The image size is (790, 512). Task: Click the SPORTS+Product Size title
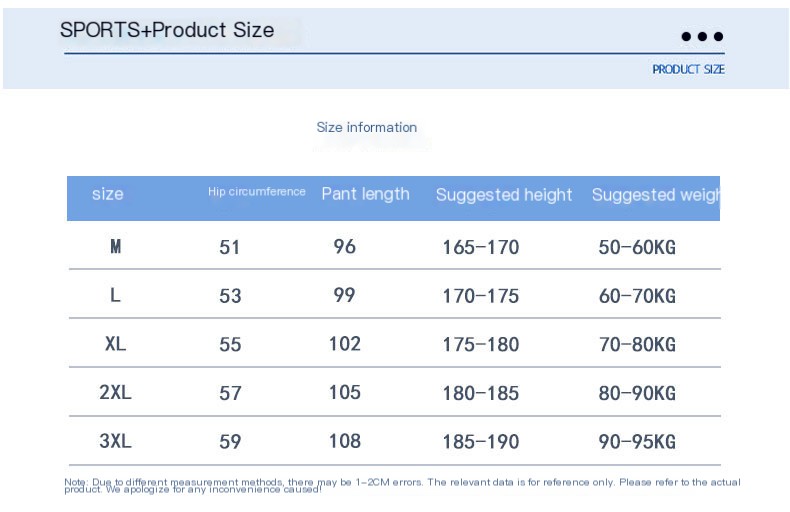(167, 30)
